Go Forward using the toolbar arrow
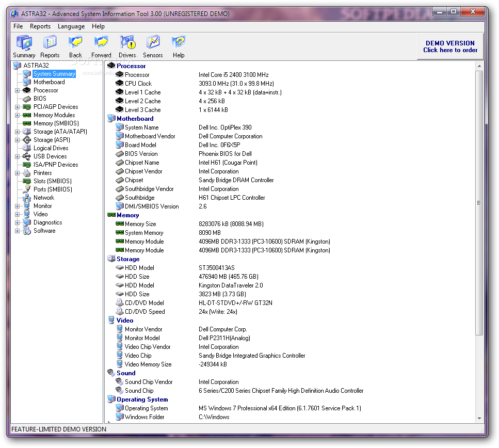The image size is (499, 448). 101,46
